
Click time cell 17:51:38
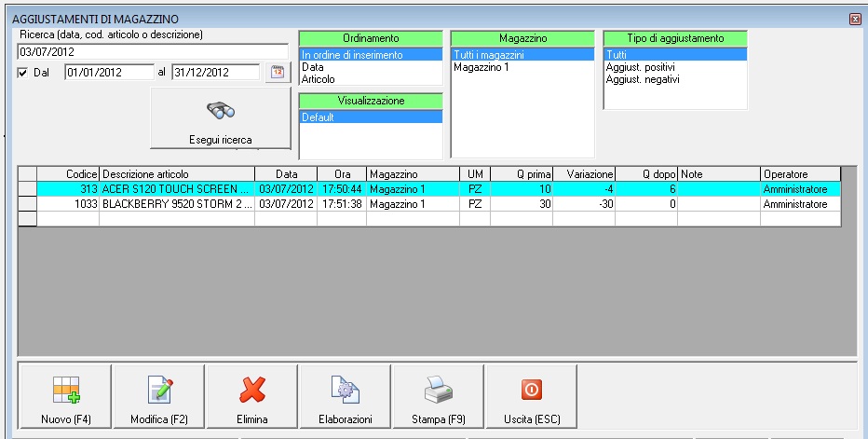[x=342, y=204]
